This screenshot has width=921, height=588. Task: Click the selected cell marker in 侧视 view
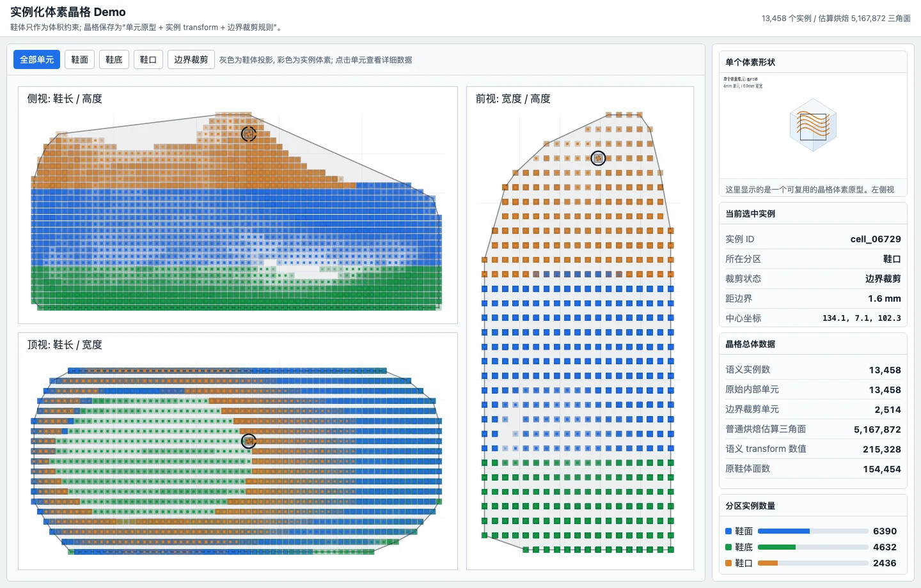click(x=249, y=134)
